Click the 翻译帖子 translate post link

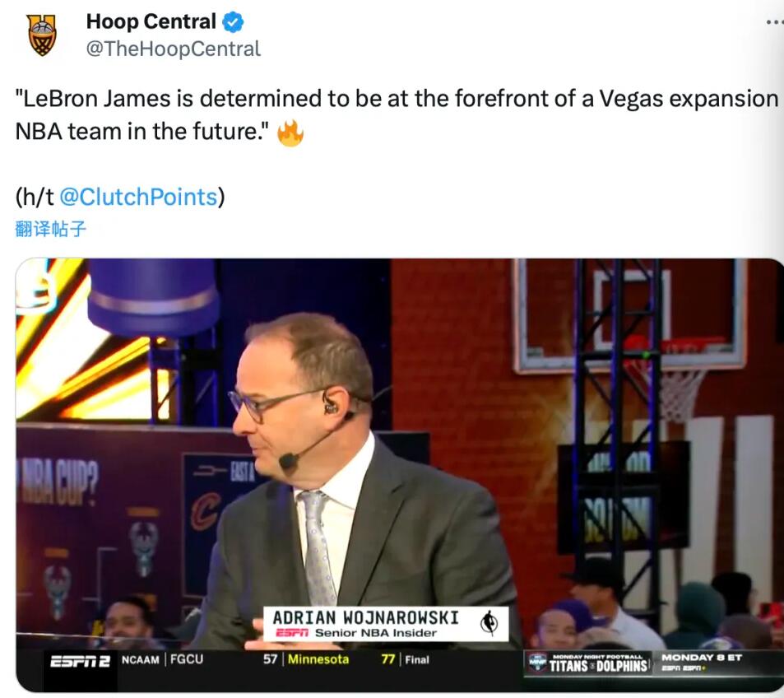point(51,229)
